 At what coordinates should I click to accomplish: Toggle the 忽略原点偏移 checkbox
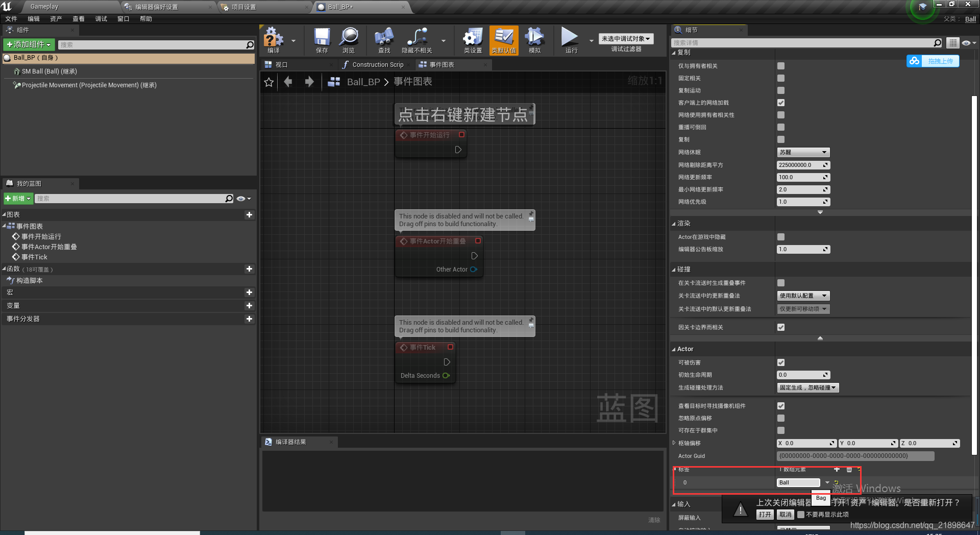(x=781, y=418)
